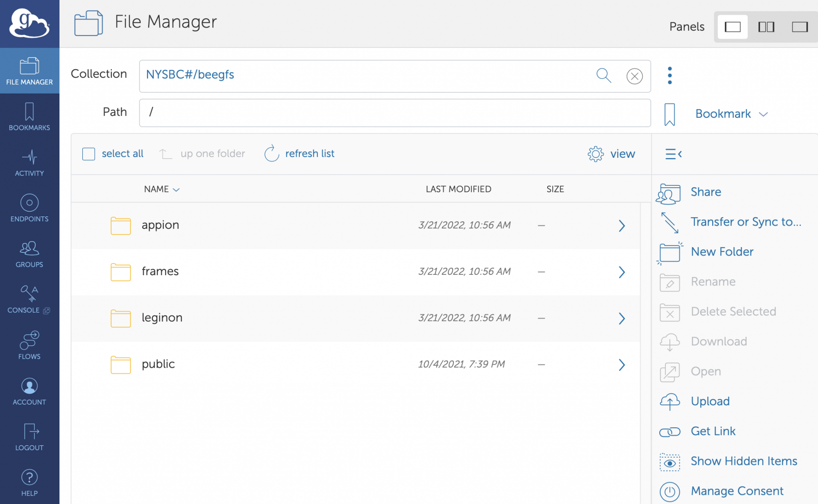Screen dimensions: 818x504
Task: Click the Show Hidden Items label
Action: pos(744,461)
